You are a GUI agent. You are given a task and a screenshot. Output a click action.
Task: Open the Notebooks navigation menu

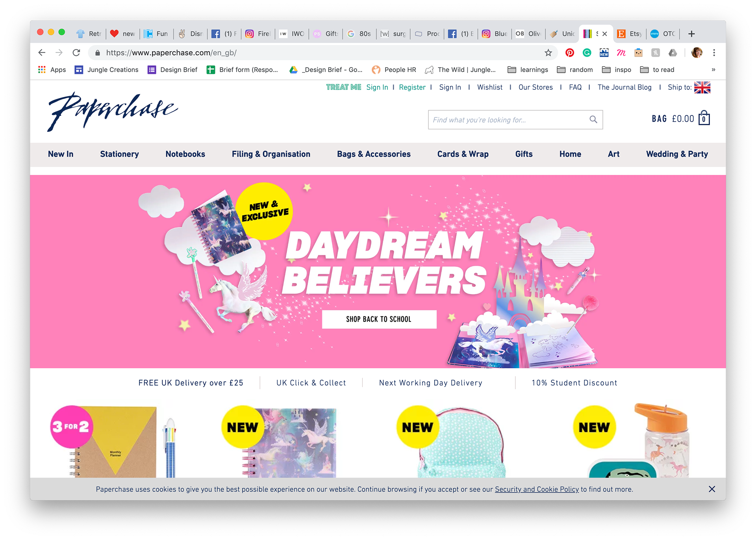tap(185, 154)
